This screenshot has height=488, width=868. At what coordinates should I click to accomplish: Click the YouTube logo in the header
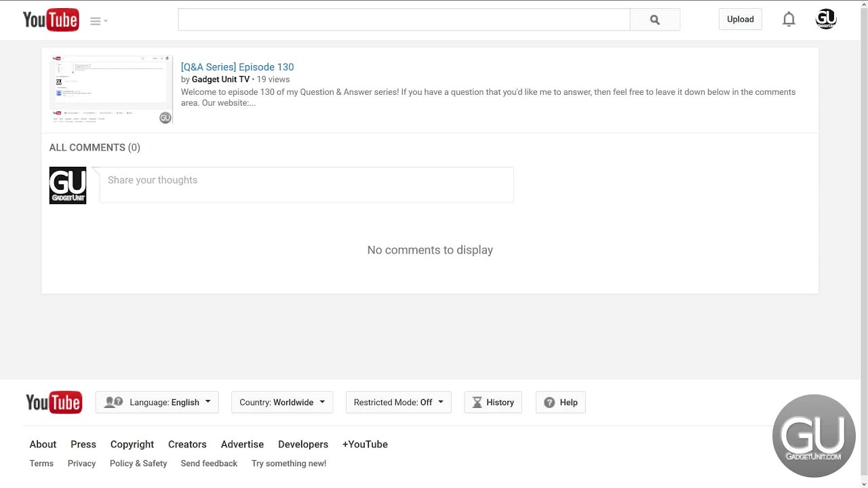(51, 20)
